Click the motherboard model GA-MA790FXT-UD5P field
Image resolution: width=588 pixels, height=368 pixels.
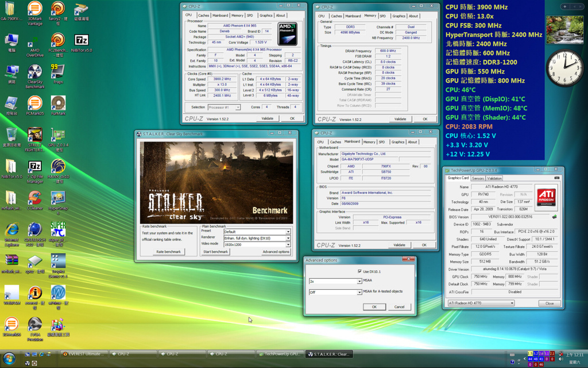pyautogui.click(x=369, y=159)
